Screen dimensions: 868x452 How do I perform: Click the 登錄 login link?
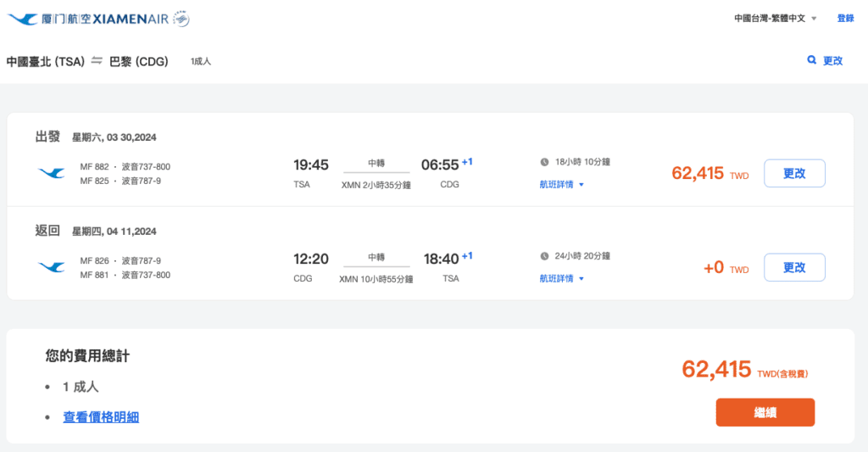coord(845,19)
